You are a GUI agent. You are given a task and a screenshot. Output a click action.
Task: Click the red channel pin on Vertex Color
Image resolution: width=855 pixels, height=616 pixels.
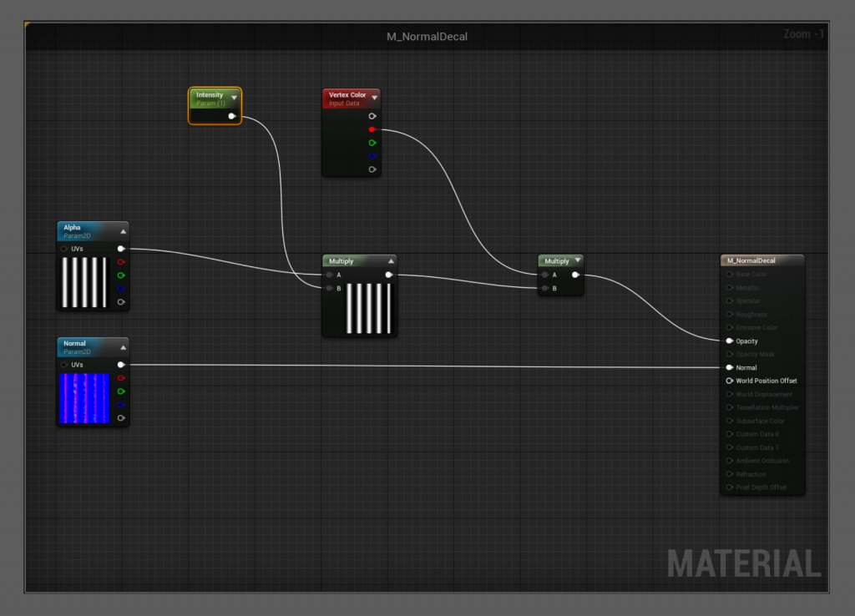click(x=372, y=129)
